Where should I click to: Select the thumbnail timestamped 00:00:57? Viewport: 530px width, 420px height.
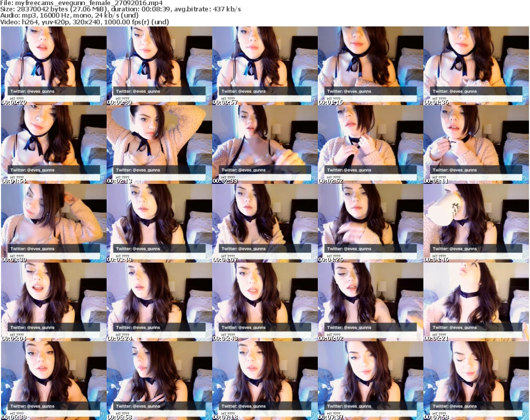pyautogui.click(x=265, y=66)
